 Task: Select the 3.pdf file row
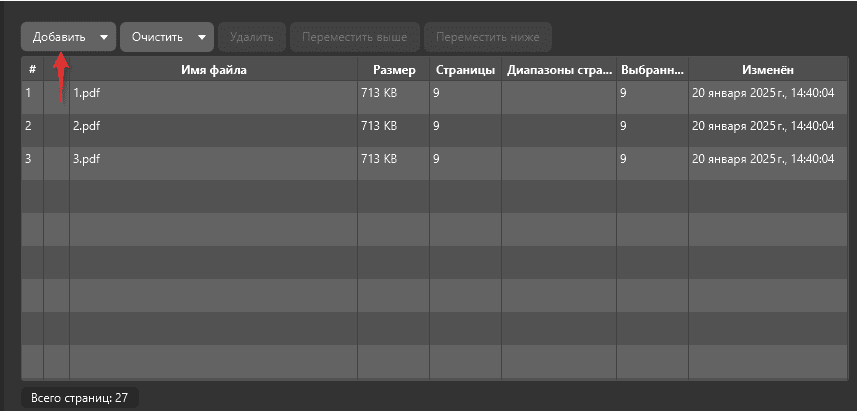click(213, 159)
